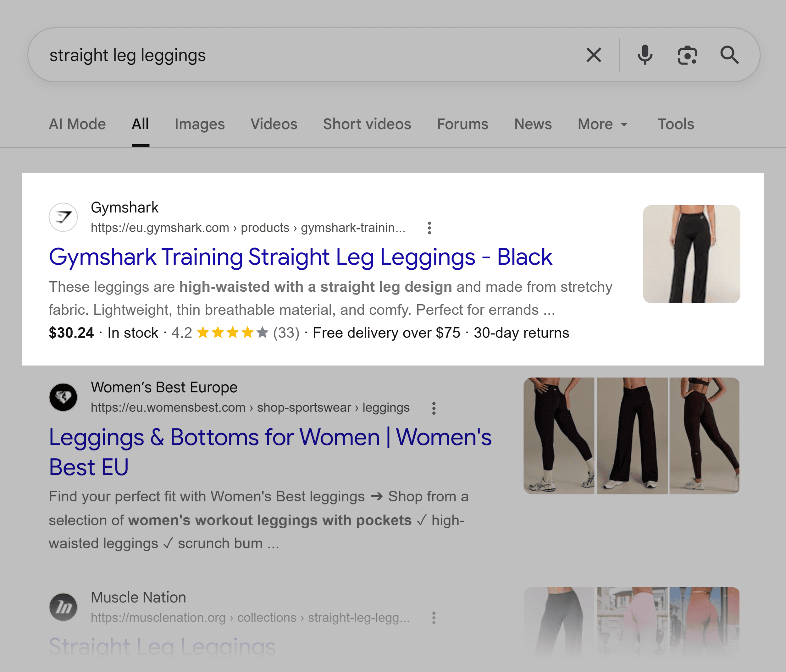
Task: Clear the search query with the X icon
Action: 594,55
